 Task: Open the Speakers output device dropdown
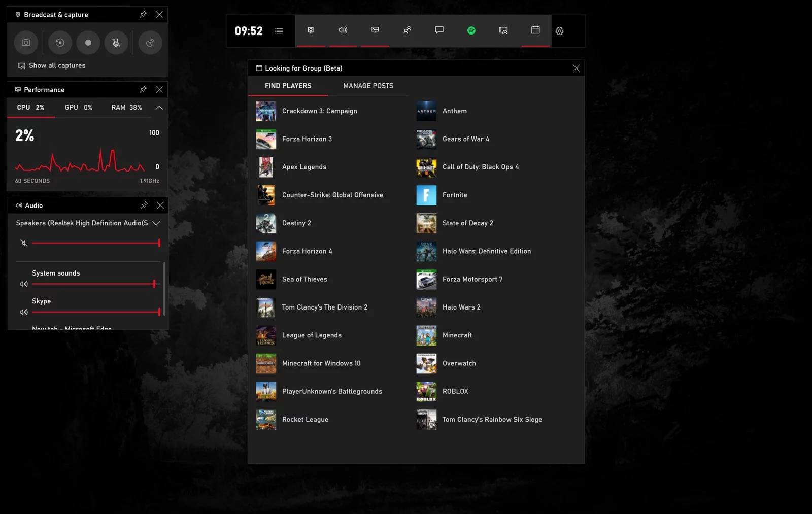click(88, 223)
